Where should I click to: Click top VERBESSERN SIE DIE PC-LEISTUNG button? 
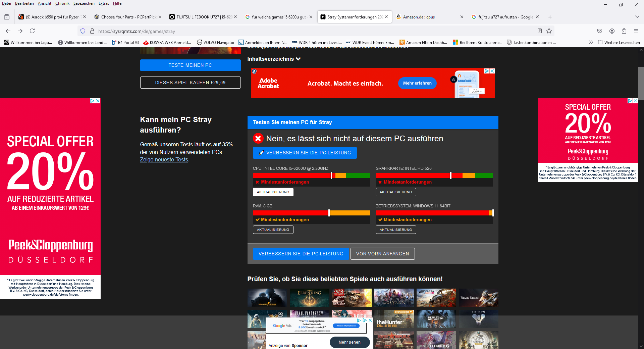[x=305, y=153]
